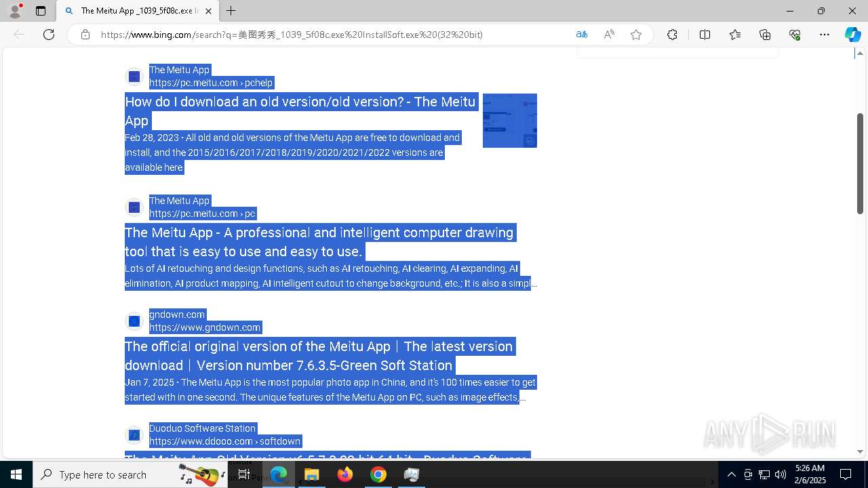
Task: Open Duoduo Software Station site name
Action: click(x=202, y=428)
